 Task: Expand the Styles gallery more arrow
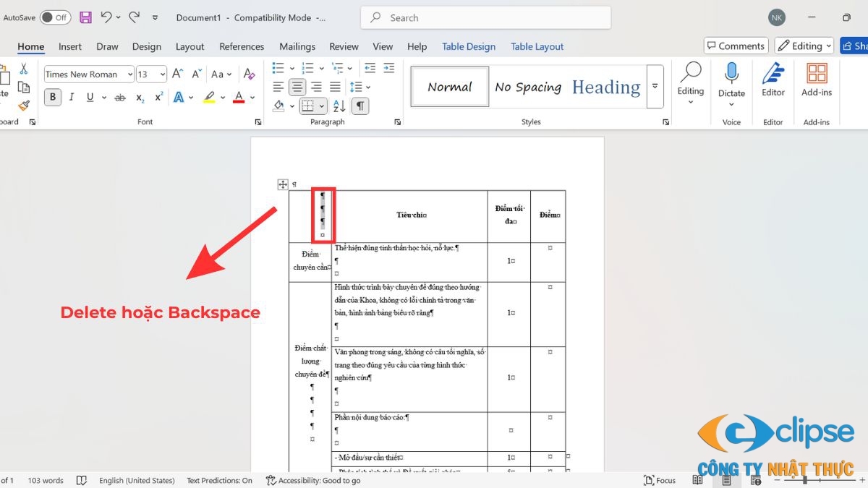(655, 86)
